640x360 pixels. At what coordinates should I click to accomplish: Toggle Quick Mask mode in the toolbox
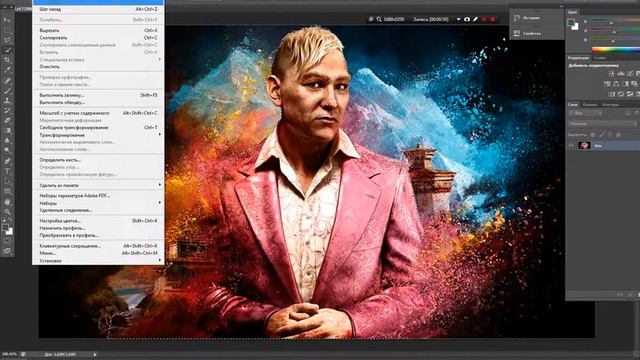[7, 241]
